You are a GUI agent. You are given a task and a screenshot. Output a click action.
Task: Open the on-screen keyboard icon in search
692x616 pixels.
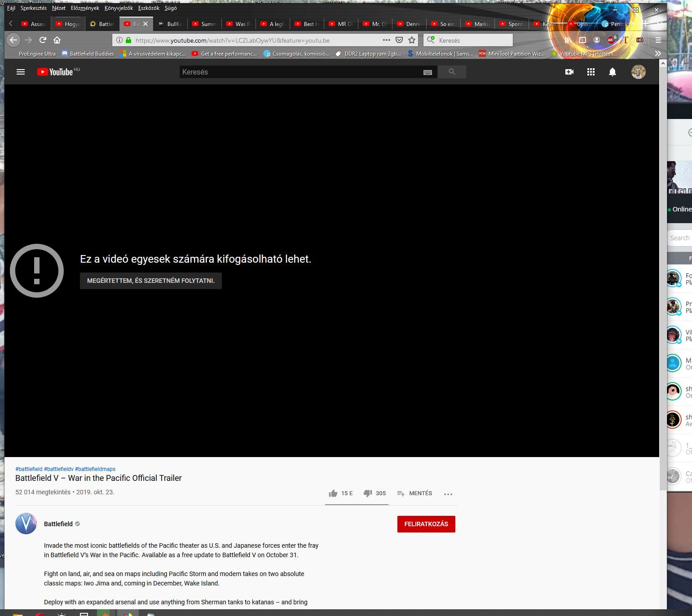point(428,72)
